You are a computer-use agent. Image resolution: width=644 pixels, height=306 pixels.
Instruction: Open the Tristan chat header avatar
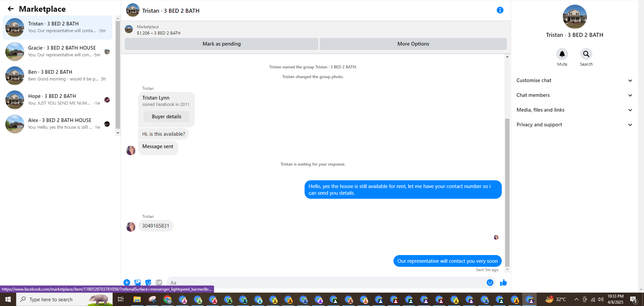(133, 10)
